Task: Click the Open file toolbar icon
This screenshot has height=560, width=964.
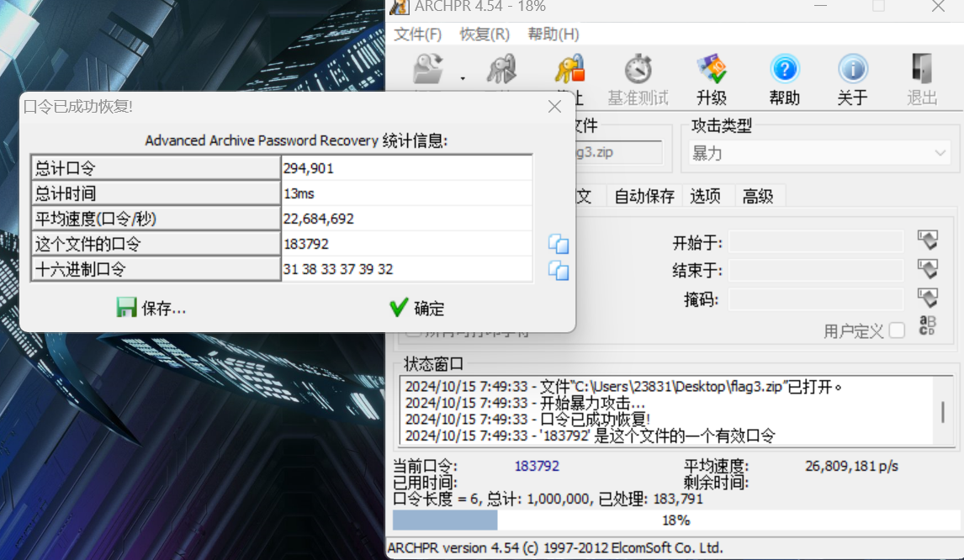Action: tap(428, 69)
